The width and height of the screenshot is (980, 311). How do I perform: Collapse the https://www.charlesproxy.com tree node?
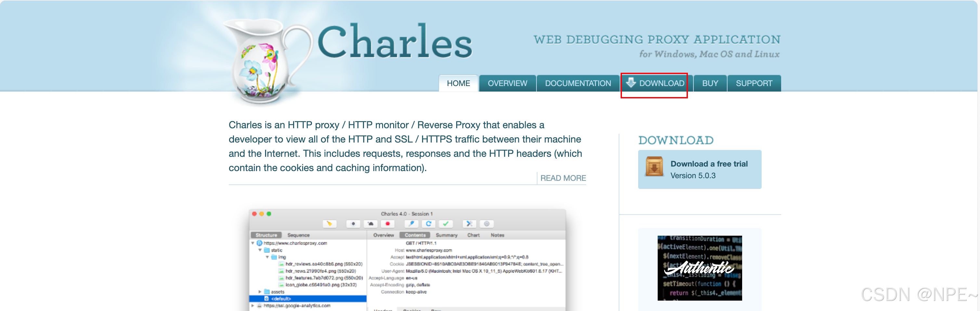252,243
